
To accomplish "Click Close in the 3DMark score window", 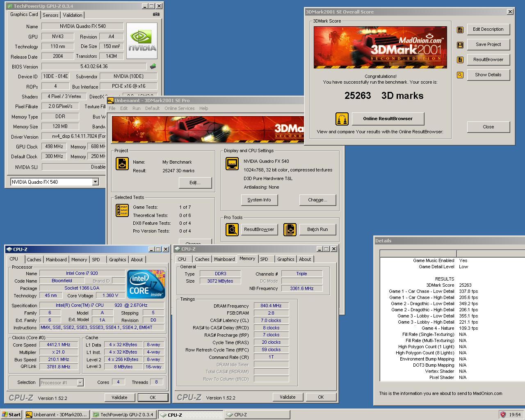I will [x=488, y=127].
